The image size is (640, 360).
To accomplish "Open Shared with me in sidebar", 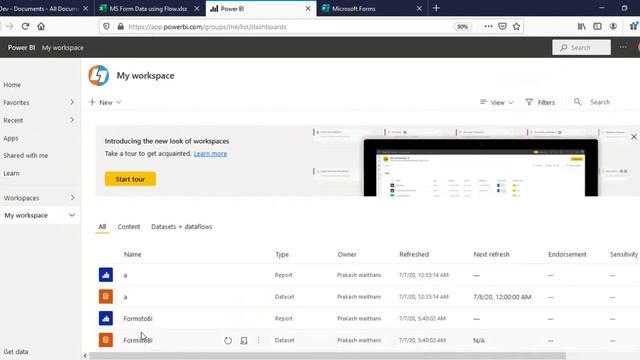I will pos(26,156).
